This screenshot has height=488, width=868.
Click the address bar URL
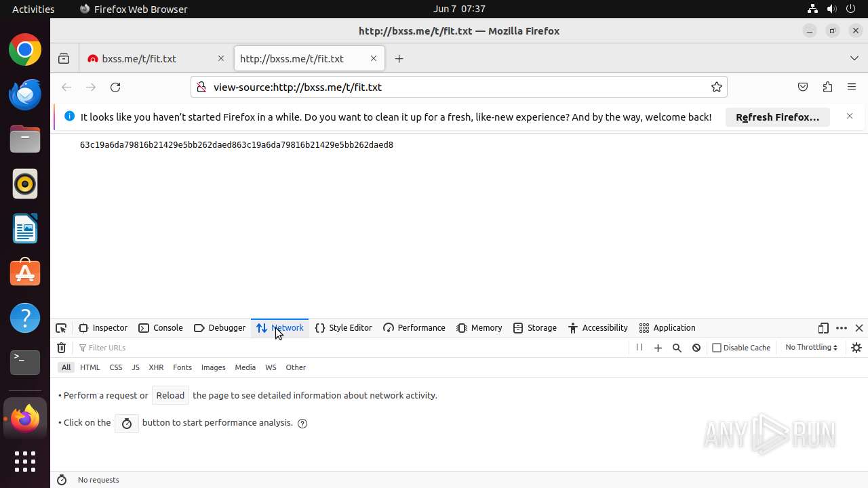[298, 87]
